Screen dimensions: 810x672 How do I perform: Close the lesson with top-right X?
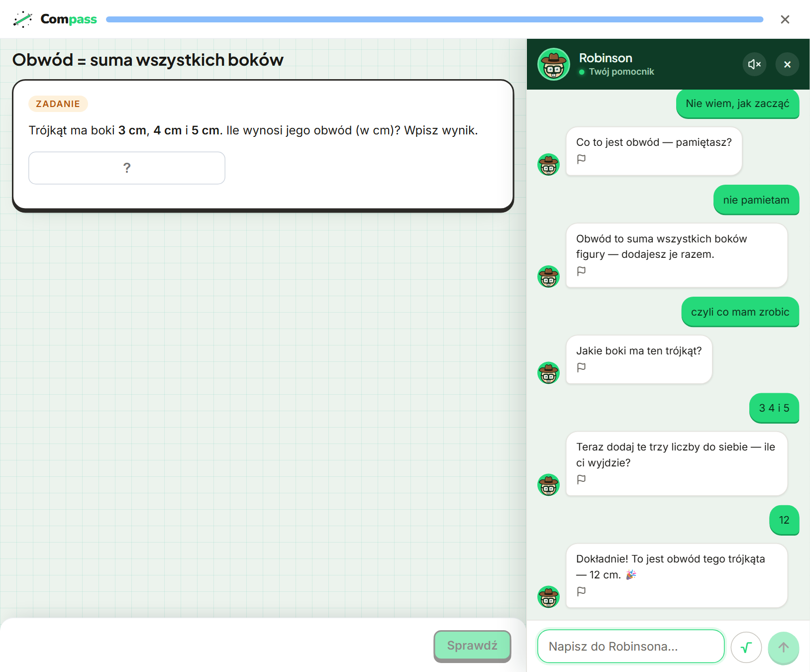pos(785,19)
